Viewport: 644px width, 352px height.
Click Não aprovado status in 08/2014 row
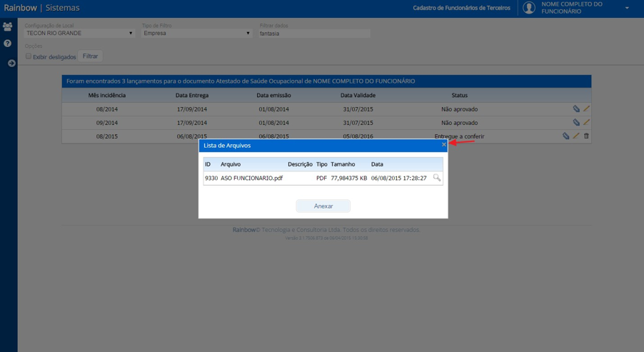coord(459,109)
